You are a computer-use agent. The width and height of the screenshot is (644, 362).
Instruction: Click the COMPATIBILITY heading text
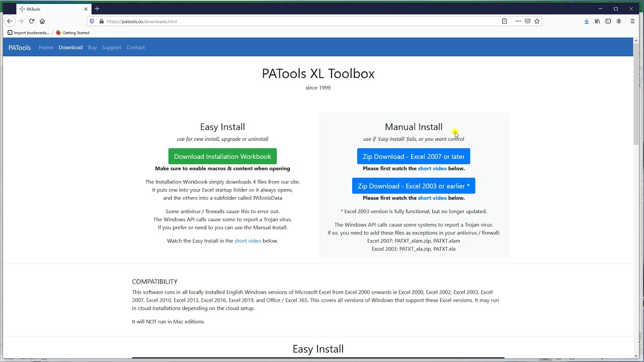[x=154, y=282]
